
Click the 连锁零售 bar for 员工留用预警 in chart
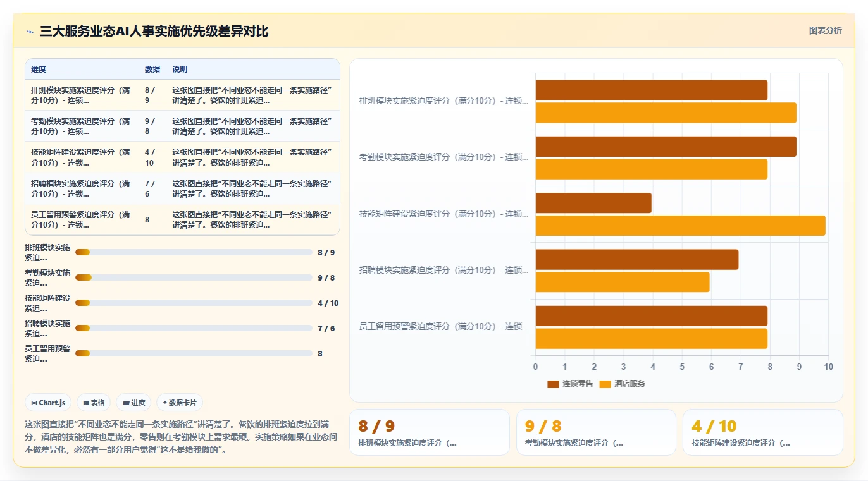click(x=652, y=315)
